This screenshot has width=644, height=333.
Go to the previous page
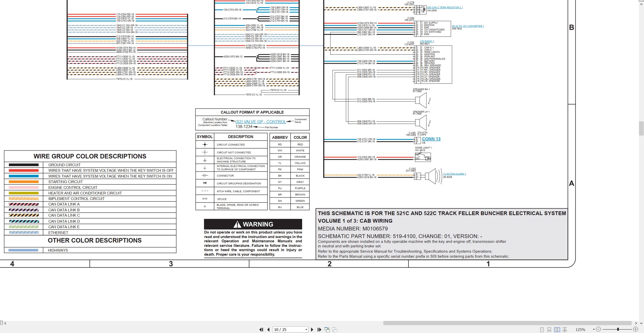[x=268, y=329]
